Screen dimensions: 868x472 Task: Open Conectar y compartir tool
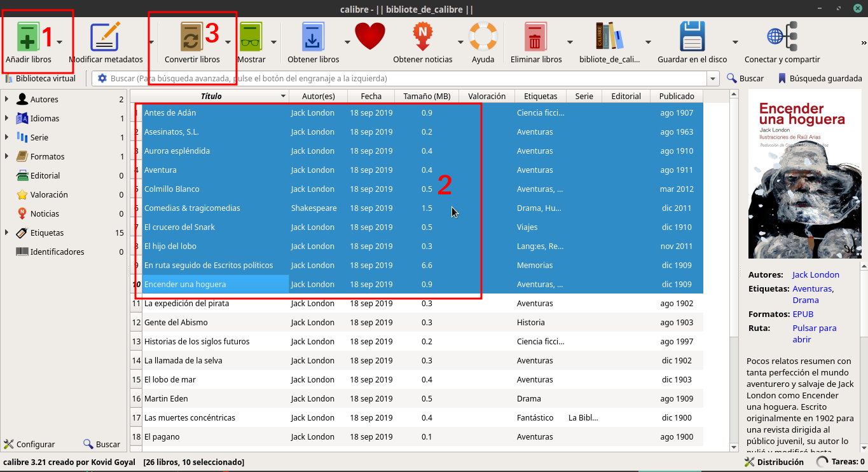[x=782, y=37]
